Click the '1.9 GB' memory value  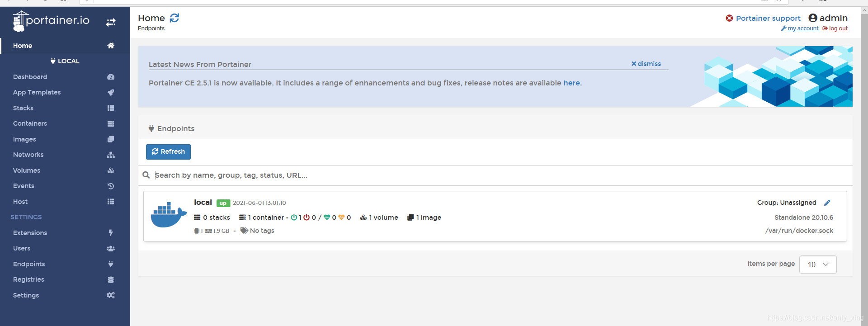(x=221, y=231)
